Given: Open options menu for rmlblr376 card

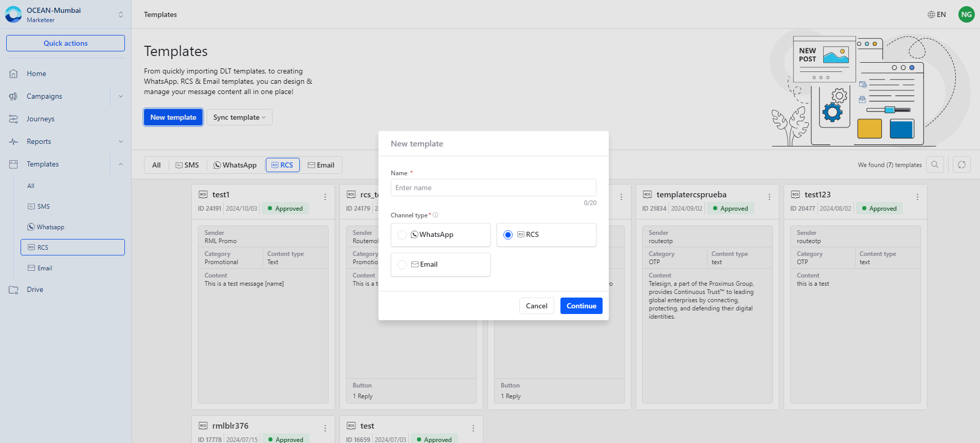Looking at the screenshot, I should pos(325,428).
